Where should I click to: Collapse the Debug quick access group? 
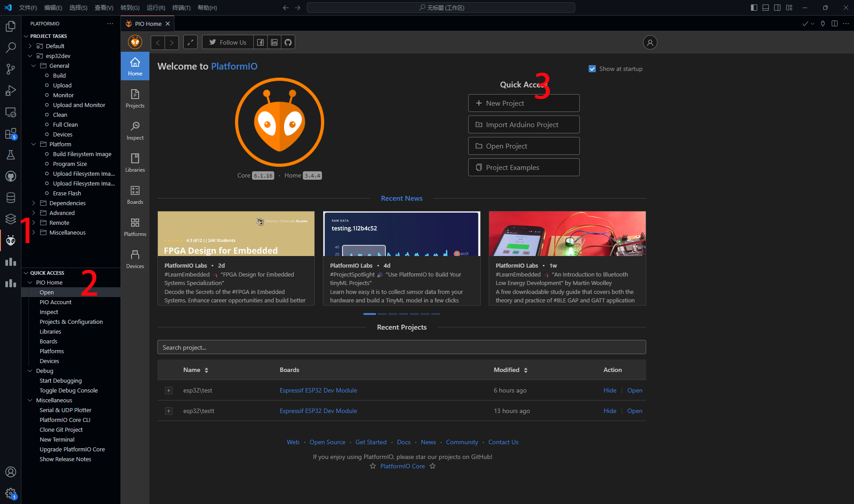[30, 371]
